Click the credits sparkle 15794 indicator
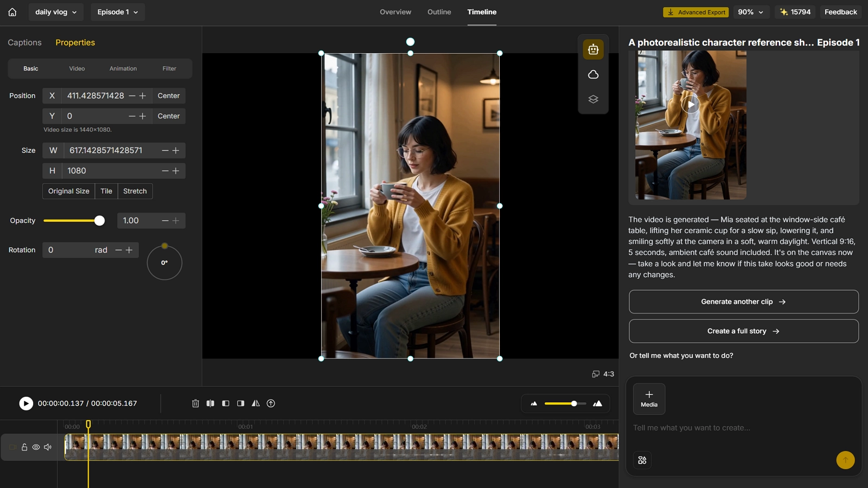This screenshot has height=488, width=868. point(795,12)
